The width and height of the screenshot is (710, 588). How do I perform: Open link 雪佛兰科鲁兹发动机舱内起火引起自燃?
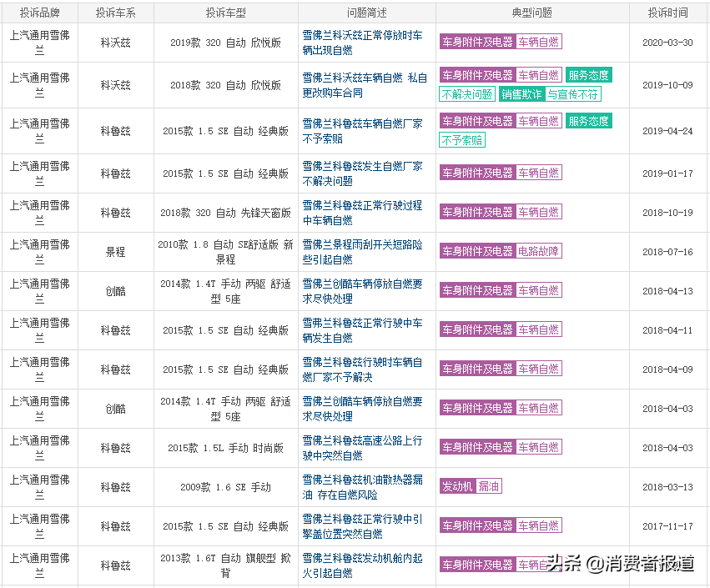tap(363, 565)
